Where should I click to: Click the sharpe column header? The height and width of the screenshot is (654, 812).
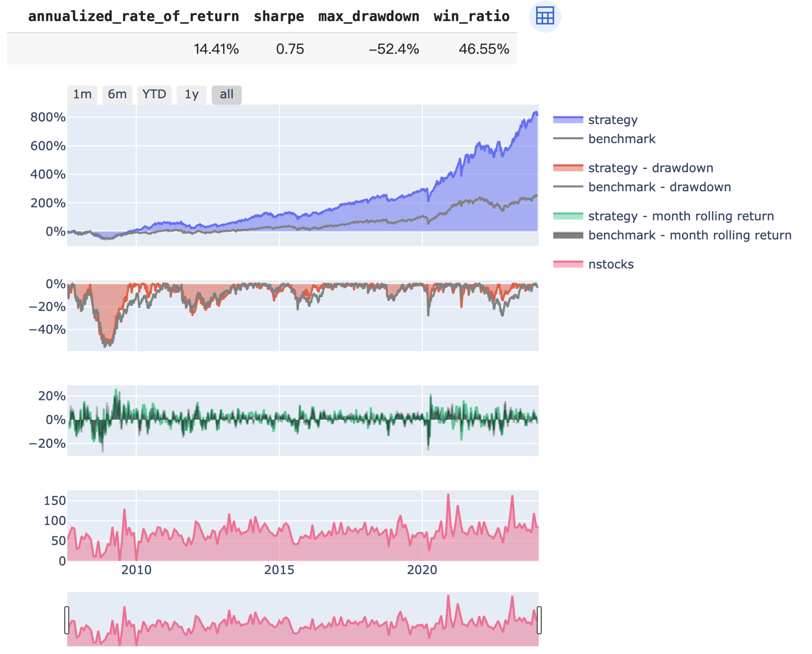(279, 17)
